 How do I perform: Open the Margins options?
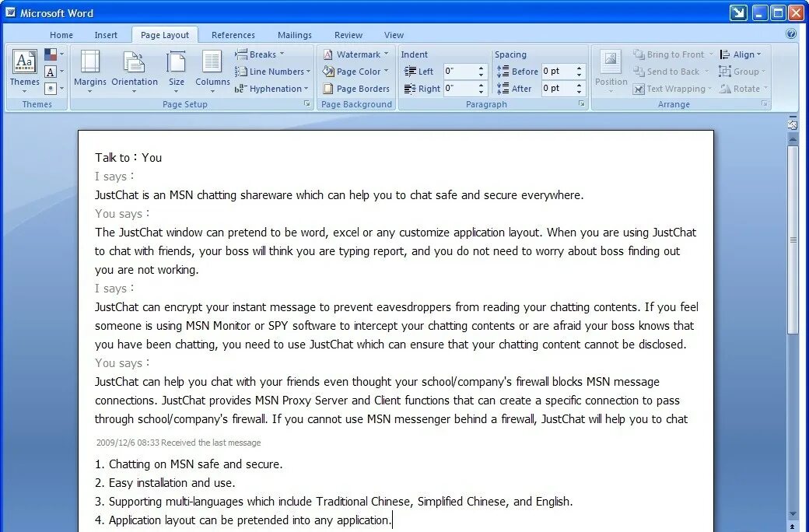(x=89, y=72)
